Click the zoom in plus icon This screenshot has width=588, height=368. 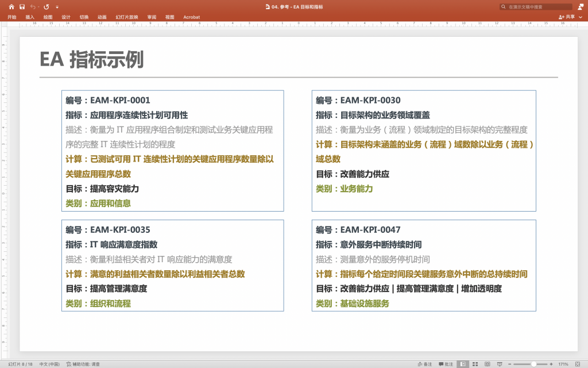pyautogui.click(x=551, y=364)
